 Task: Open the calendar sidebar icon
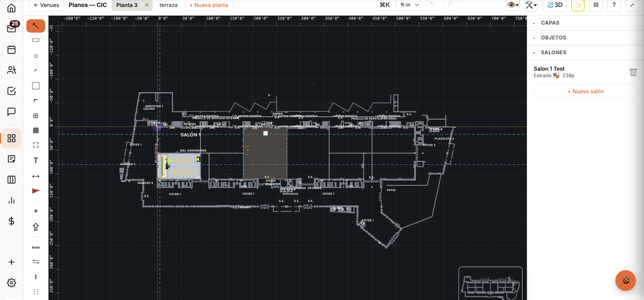coord(12,49)
